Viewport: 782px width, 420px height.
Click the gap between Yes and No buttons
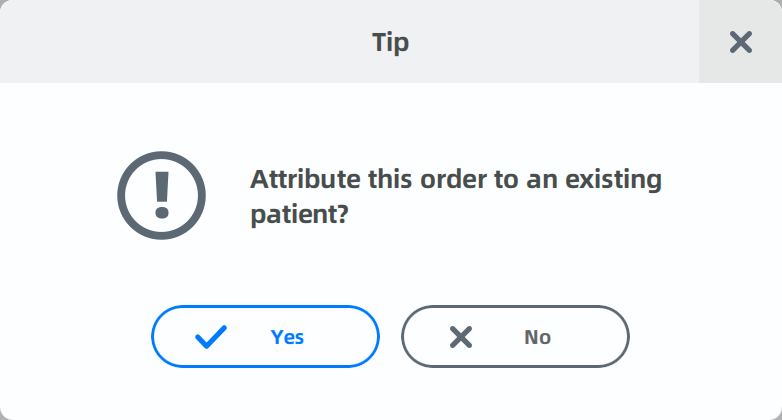(391, 337)
